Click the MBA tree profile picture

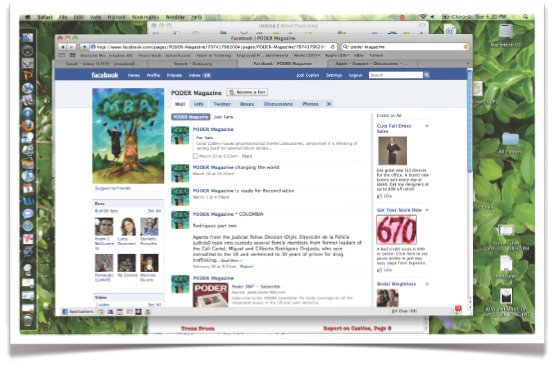point(128,136)
